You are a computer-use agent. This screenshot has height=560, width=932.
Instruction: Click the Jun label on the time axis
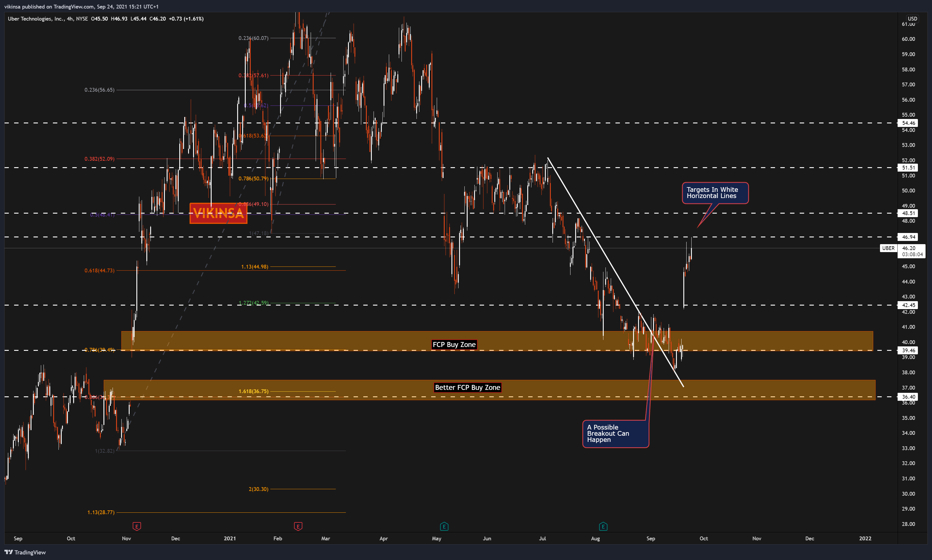(x=487, y=539)
